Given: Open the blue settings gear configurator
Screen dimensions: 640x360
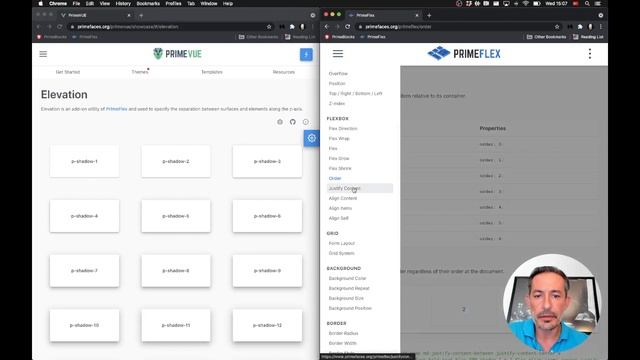Looking at the screenshot, I should (311, 138).
